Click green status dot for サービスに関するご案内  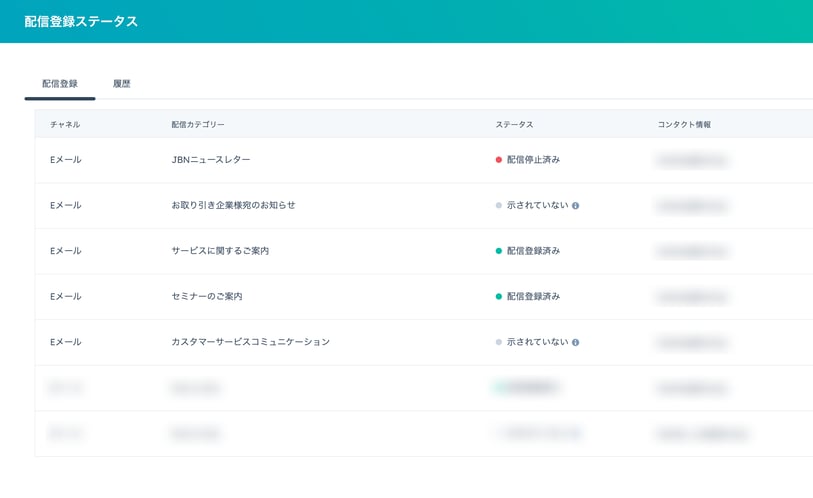click(499, 251)
